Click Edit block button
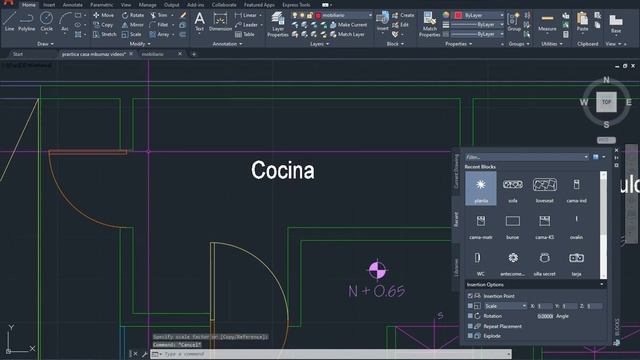The height and width of the screenshot is (360, 640). [400, 25]
